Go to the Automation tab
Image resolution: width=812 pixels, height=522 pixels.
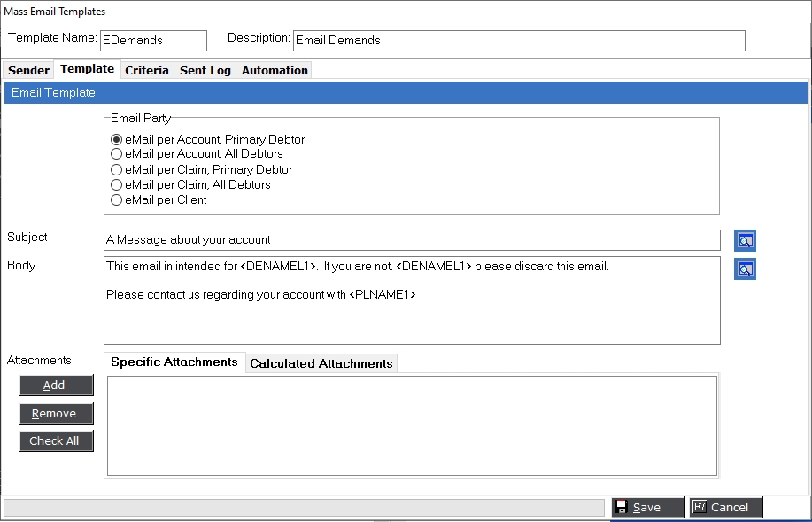[x=275, y=70]
